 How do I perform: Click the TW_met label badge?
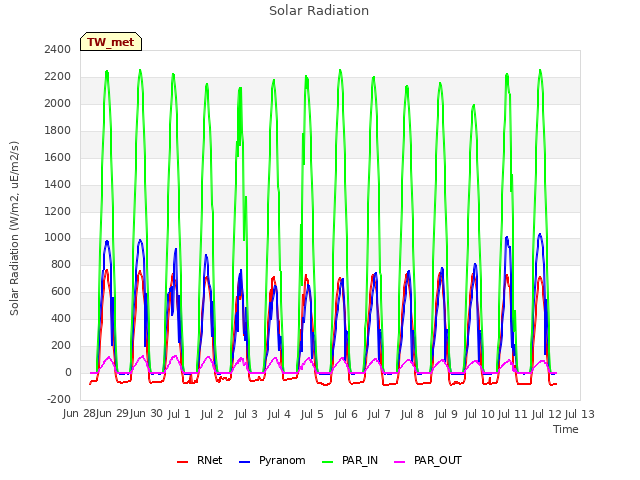pos(111,42)
